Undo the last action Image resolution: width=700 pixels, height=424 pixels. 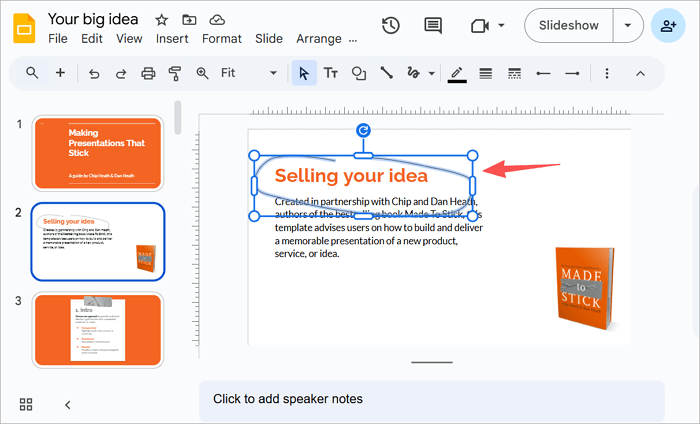[94, 73]
